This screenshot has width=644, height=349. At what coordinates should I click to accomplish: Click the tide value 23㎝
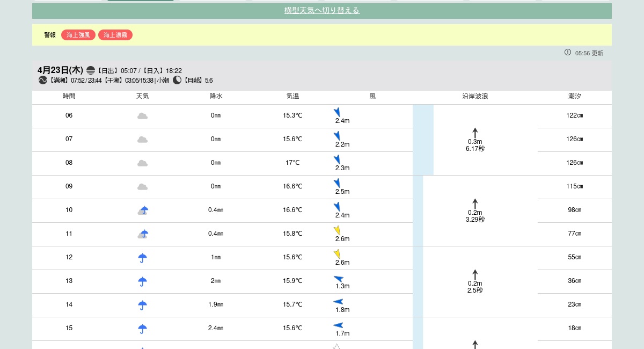[x=575, y=304]
